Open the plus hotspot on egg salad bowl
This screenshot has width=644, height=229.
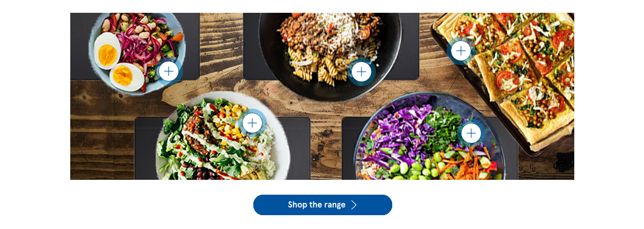(169, 71)
